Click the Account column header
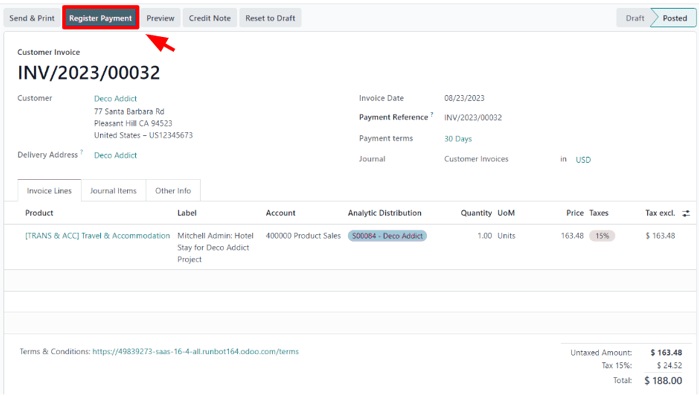Viewport: 699px width, 396px height. pyautogui.click(x=280, y=213)
